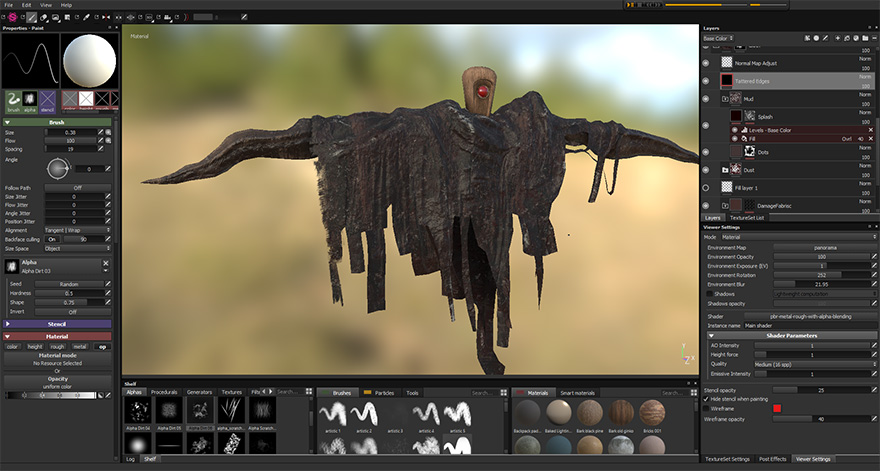The width and height of the screenshot is (880, 471).
Task: Open the Smart materials tab
Action: point(578,392)
